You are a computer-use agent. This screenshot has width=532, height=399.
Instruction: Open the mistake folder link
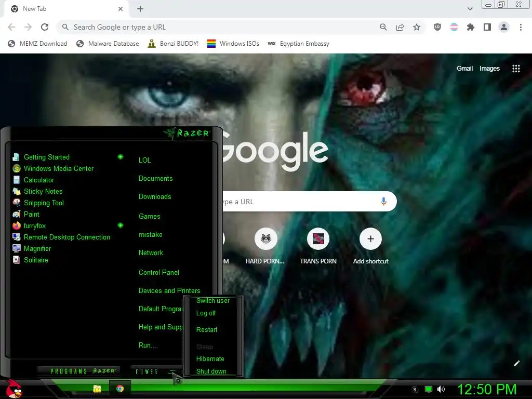(x=150, y=235)
